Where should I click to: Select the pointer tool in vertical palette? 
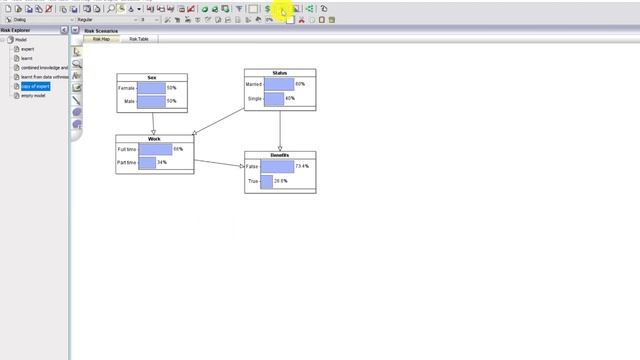click(x=77, y=52)
